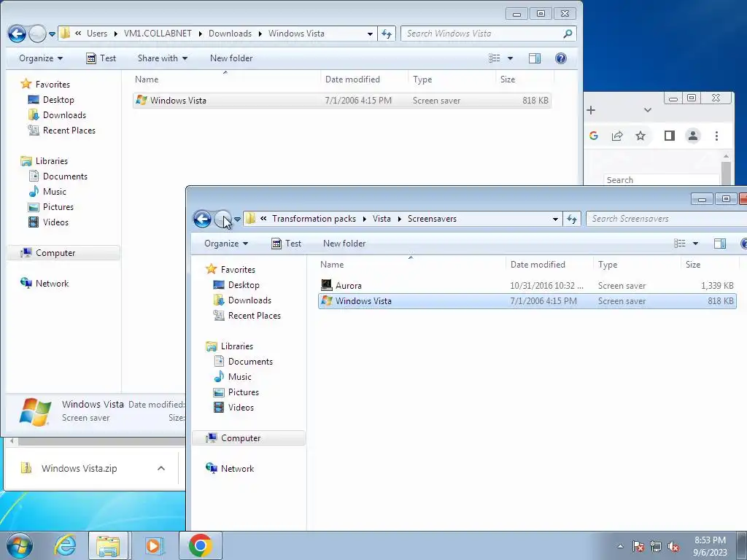
Task: Select the Aurora screen saver file
Action: point(527,286)
